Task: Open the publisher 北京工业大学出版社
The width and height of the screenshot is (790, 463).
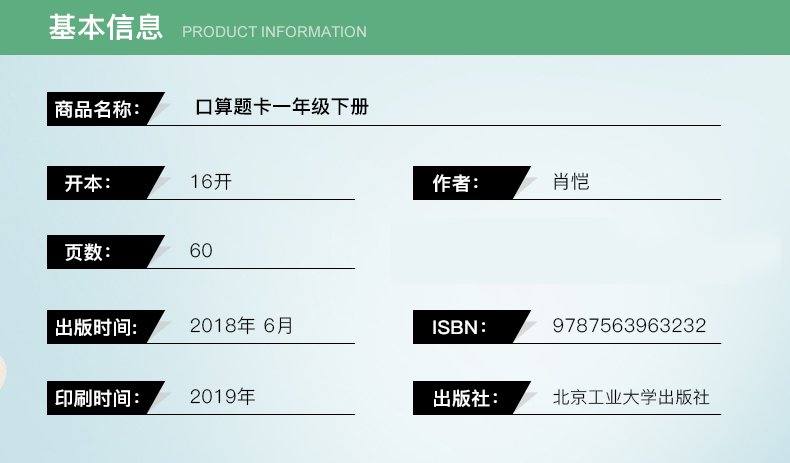Action: (x=631, y=396)
